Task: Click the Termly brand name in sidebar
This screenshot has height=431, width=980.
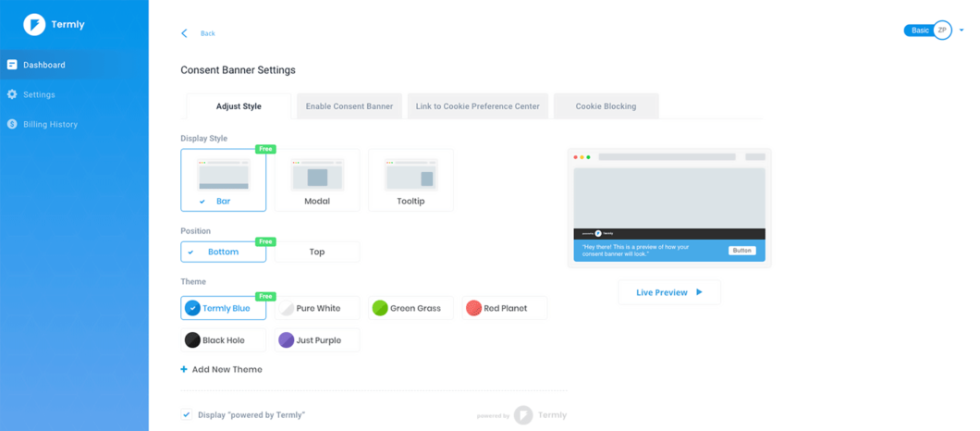Action: (68, 25)
